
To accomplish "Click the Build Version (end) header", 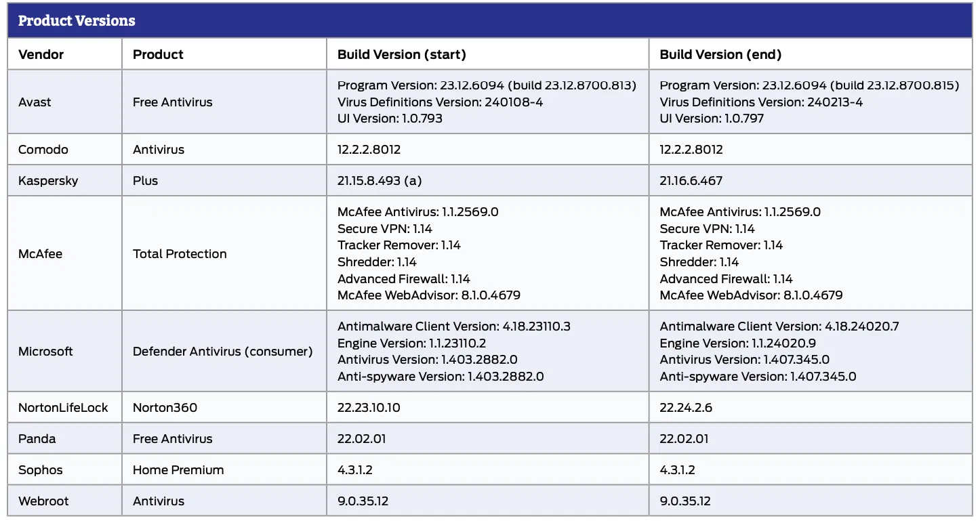I will pos(720,54).
